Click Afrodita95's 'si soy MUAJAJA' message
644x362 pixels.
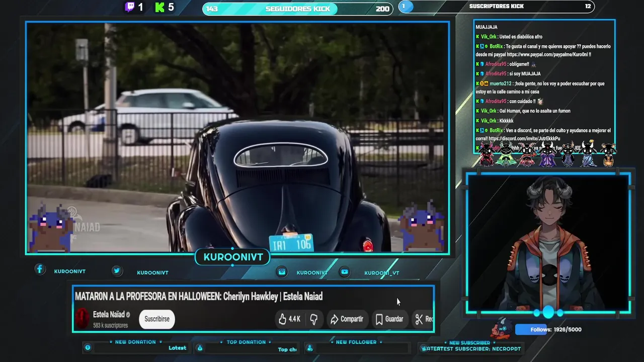508,73
